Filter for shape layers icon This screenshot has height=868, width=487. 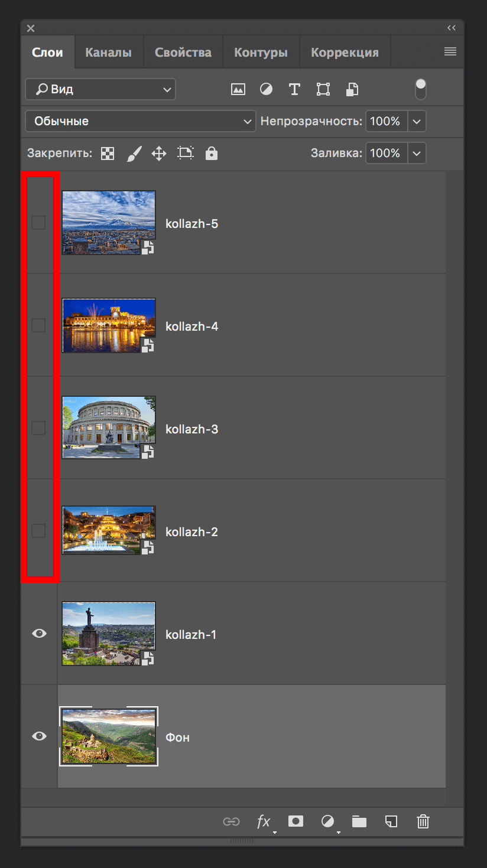pyautogui.click(x=323, y=89)
